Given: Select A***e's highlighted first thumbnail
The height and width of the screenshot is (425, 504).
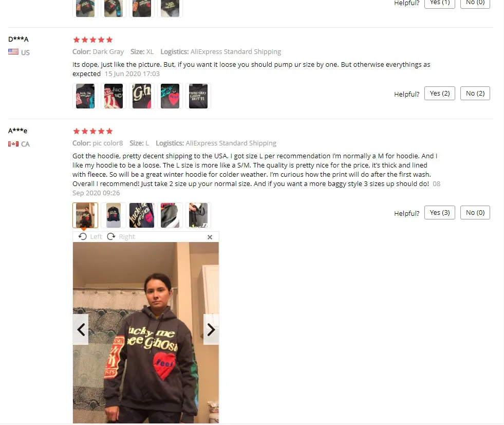Looking at the screenshot, I should pyautogui.click(x=85, y=215).
